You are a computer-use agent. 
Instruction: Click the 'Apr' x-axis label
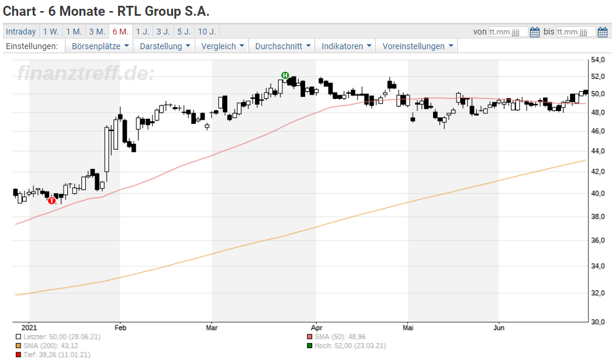(x=317, y=328)
